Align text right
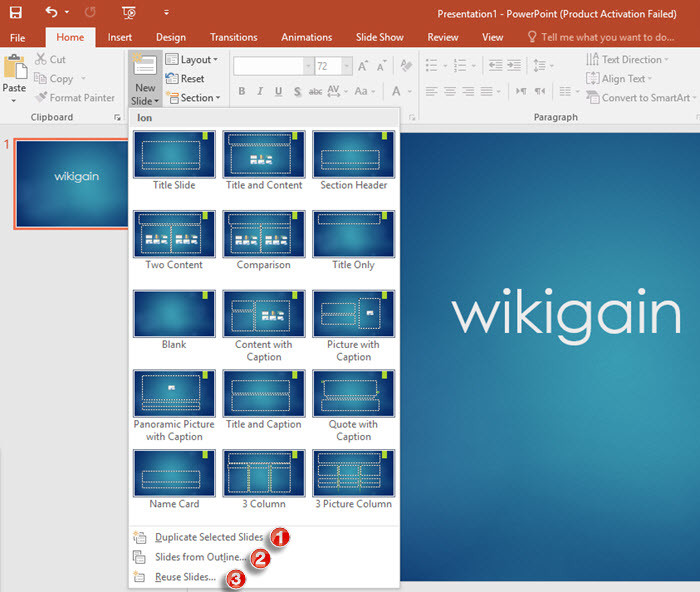Image resolution: width=700 pixels, height=592 pixels. [x=468, y=92]
